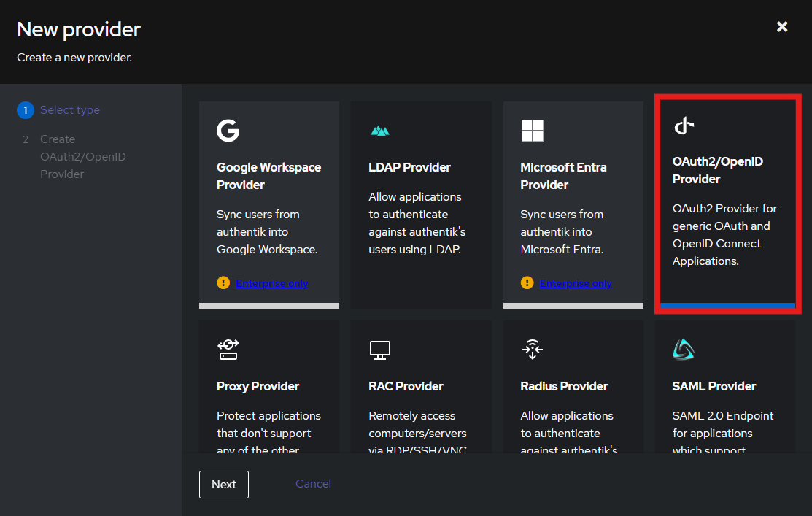Viewport: 812px width, 516px height.
Task: Click "Protect applications that don't support" description
Action: (268, 431)
